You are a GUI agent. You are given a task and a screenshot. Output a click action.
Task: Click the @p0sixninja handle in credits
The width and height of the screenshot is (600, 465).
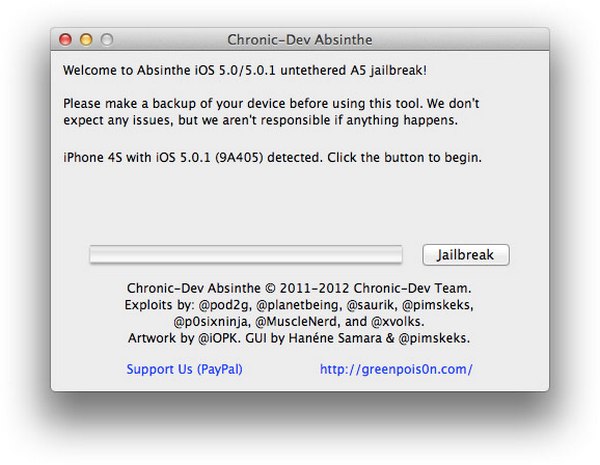(212, 321)
